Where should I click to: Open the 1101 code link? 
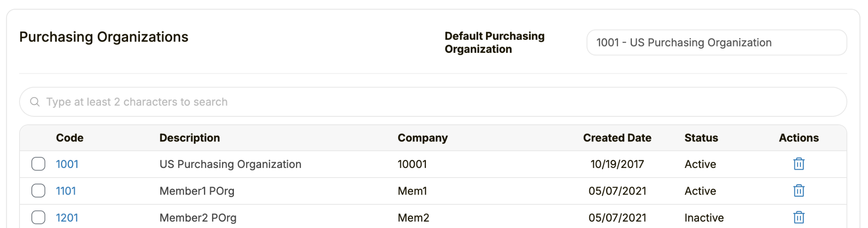[x=66, y=191]
